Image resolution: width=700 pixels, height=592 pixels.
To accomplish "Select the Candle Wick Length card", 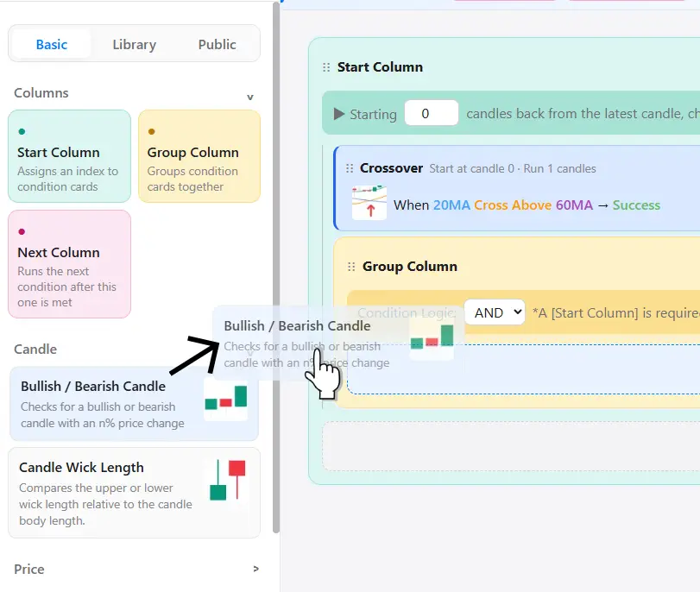I will click(x=134, y=493).
